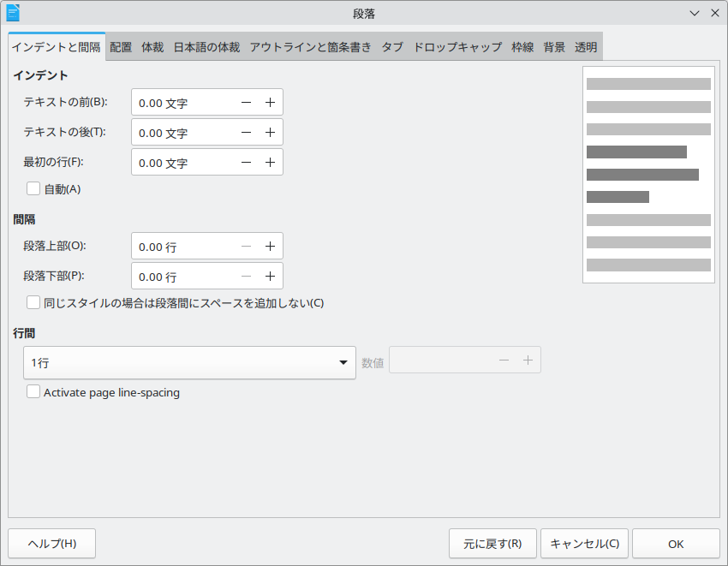
Task: Decrease 段落下部 spacing with minus button
Action: point(246,277)
